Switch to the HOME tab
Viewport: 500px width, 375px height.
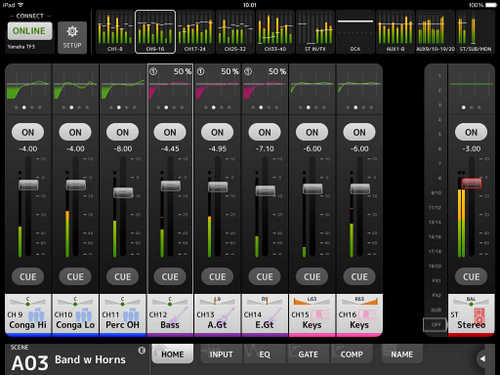pos(172,354)
